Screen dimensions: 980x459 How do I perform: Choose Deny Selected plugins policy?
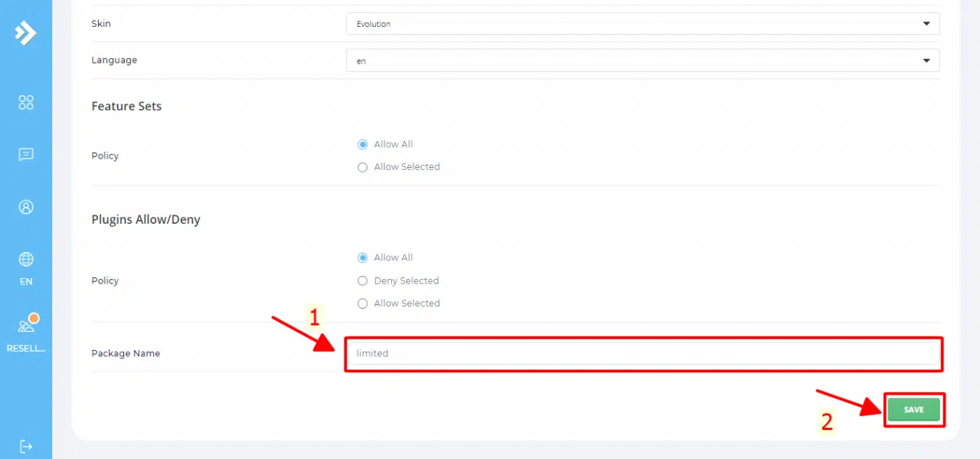pos(363,280)
